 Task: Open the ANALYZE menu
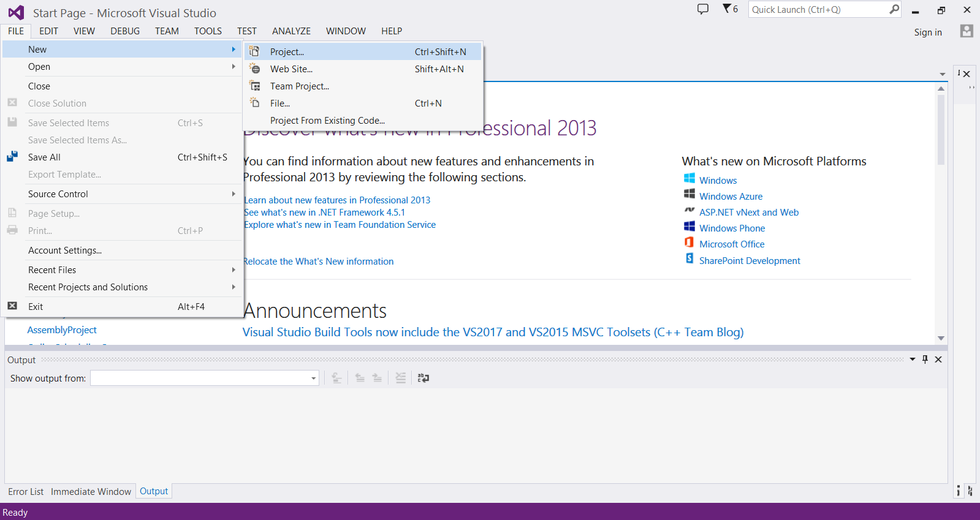coord(291,31)
